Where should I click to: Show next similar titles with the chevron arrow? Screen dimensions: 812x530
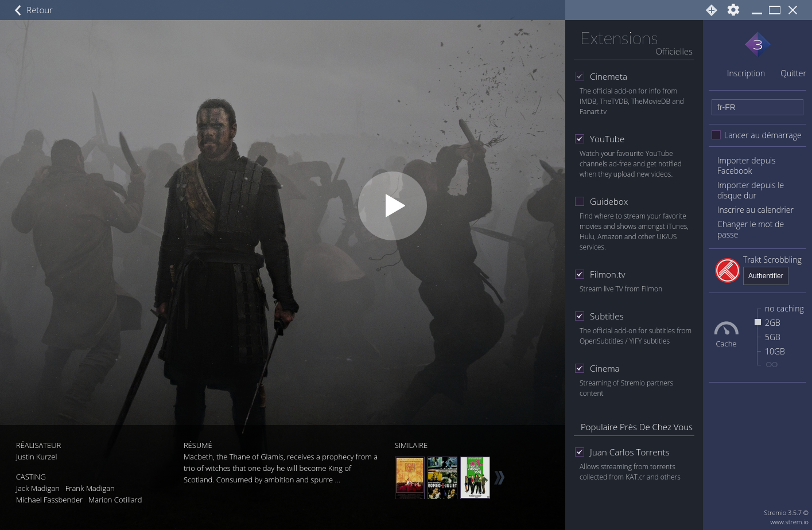(499, 477)
